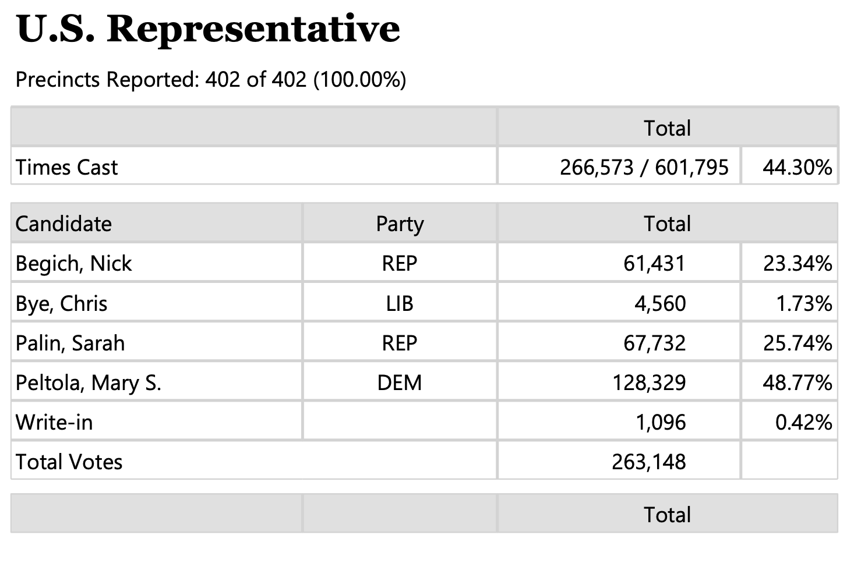868x588 pixels.
Task: Click the LIB party cell
Action: tap(400, 304)
